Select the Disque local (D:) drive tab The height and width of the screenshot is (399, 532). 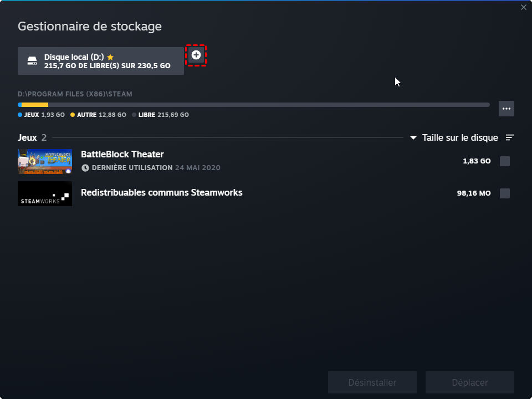(x=101, y=61)
